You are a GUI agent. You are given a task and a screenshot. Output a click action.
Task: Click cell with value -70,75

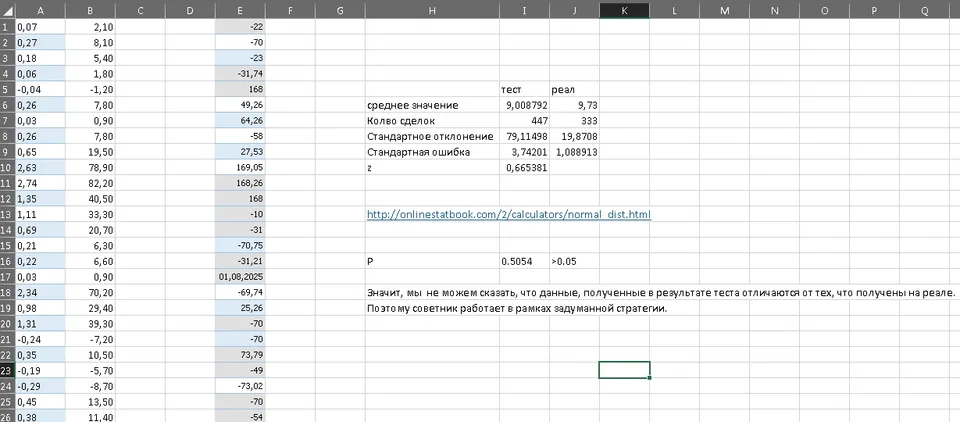point(240,246)
